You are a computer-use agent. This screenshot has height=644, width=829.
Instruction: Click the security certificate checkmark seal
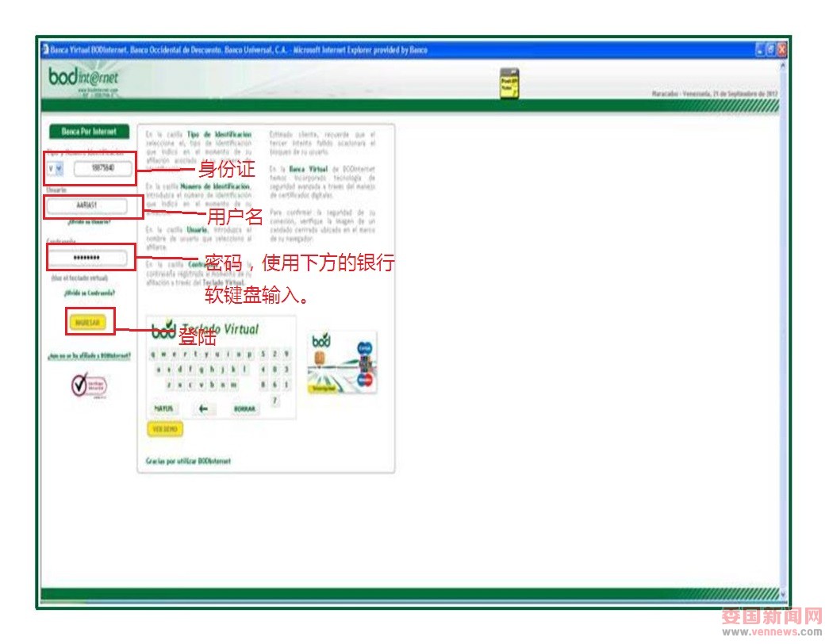(x=89, y=385)
